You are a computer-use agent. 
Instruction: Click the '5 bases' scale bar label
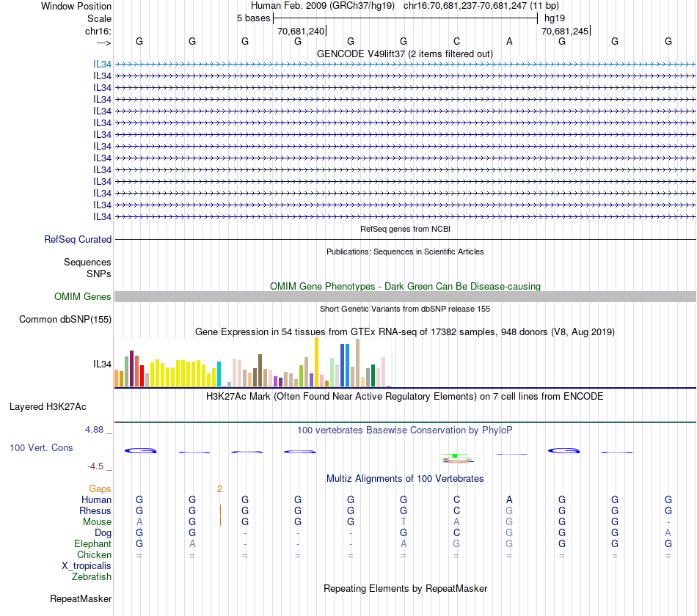tap(253, 18)
